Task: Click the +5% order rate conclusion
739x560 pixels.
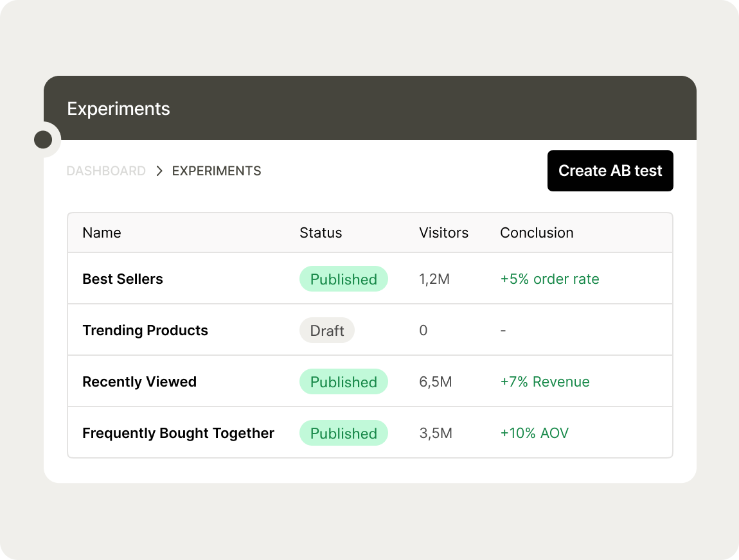Action: pos(549,279)
